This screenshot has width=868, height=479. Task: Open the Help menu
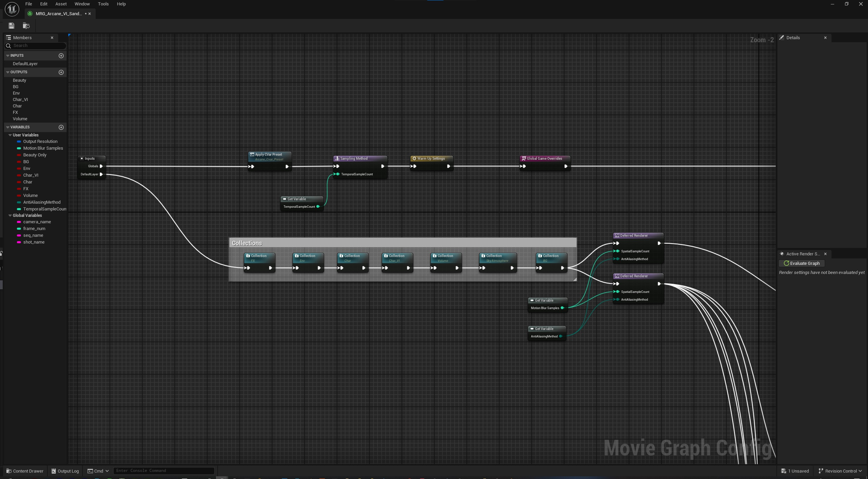(x=121, y=4)
